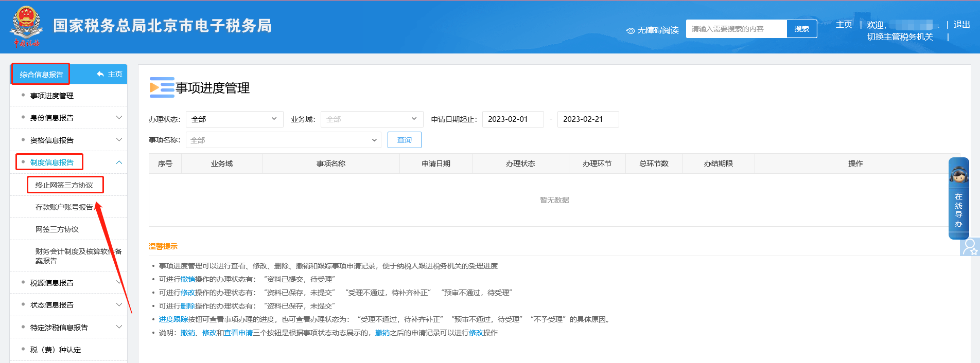Open the 业务域 dropdown
Viewport: 980px width, 363px height.
(x=372, y=119)
